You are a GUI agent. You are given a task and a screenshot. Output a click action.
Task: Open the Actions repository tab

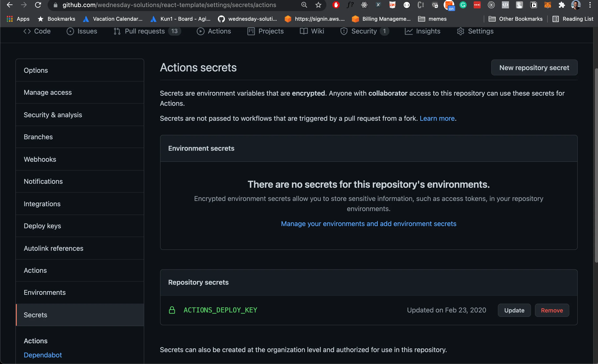tap(214, 31)
